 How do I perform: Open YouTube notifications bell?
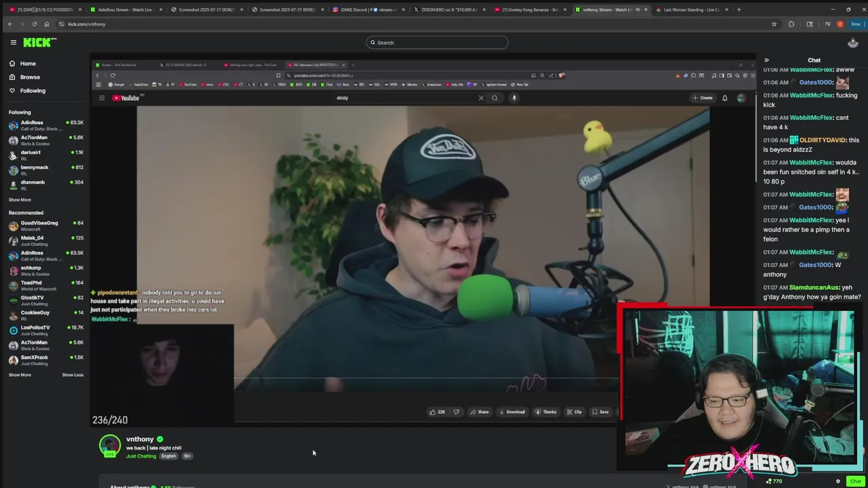pyautogui.click(x=724, y=98)
